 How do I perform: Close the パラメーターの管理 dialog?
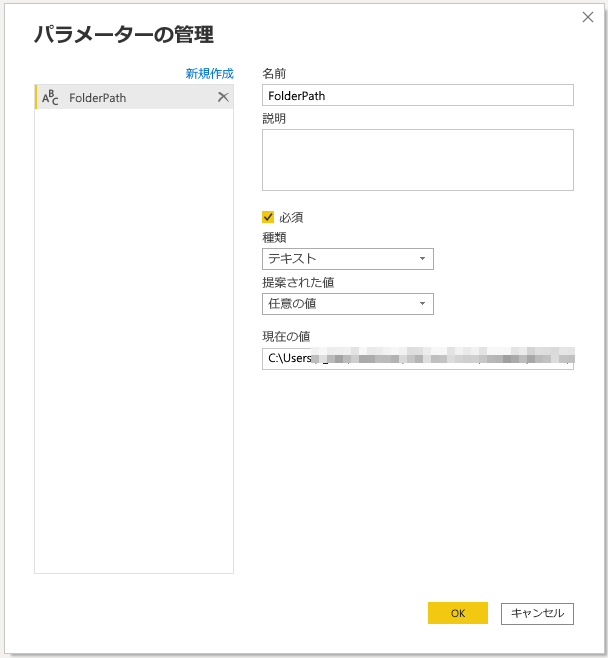(588, 17)
